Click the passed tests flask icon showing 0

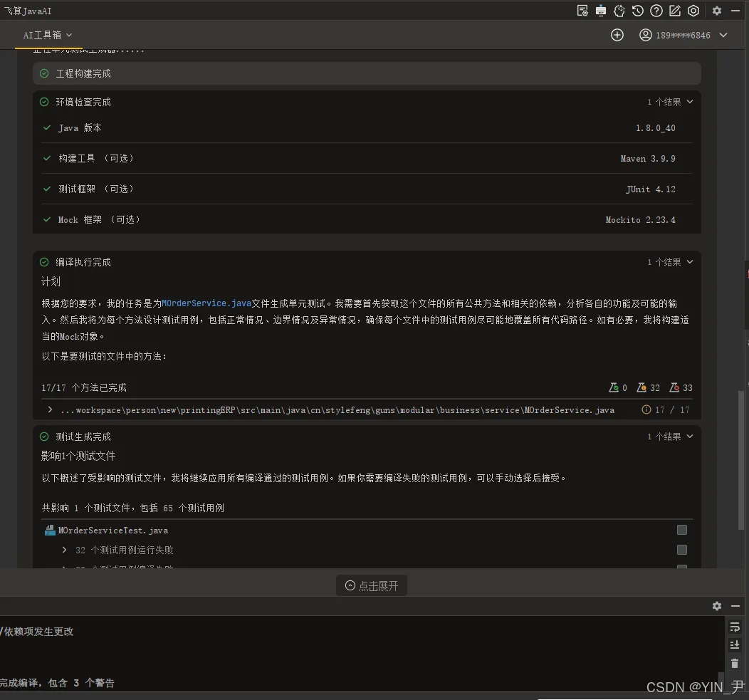[x=613, y=387]
